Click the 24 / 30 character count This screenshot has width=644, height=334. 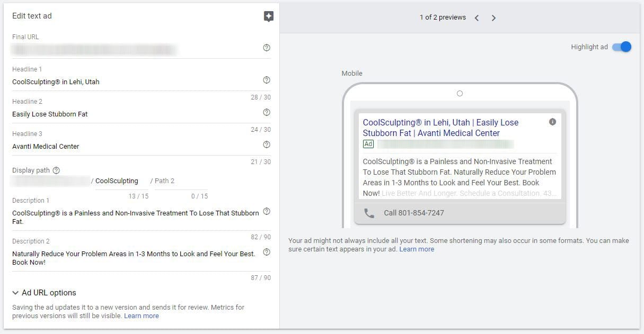[261, 130]
